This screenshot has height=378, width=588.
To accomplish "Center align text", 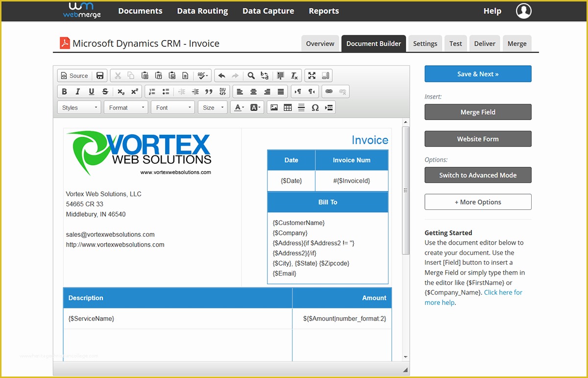I will pos(253,92).
